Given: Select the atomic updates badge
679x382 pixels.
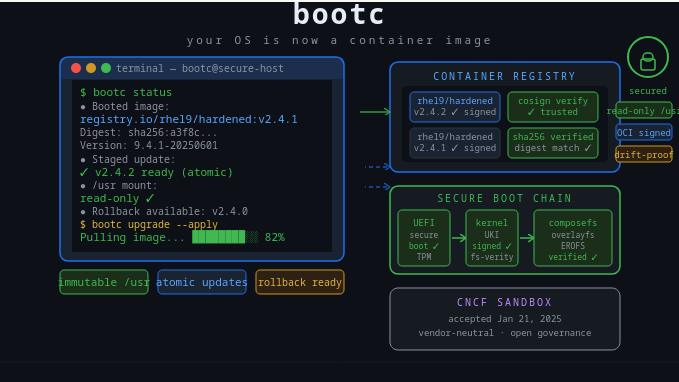Looking at the screenshot, I should [202, 282].
